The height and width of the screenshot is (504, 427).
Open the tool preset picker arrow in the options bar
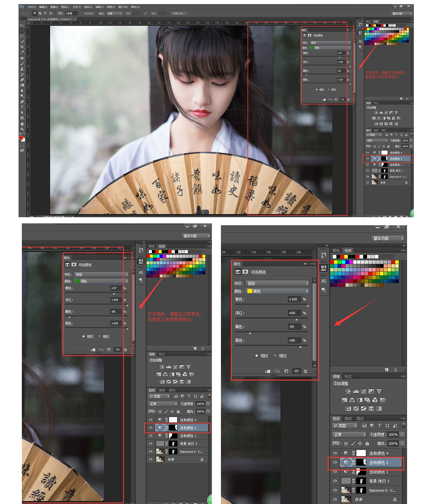pyautogui.click(x=29, y=13)
